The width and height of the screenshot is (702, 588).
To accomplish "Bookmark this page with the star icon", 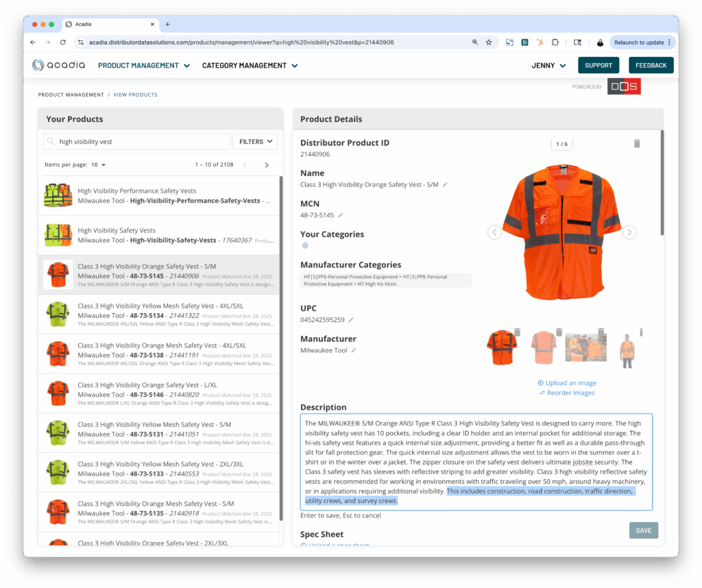I will coord(489,42).
